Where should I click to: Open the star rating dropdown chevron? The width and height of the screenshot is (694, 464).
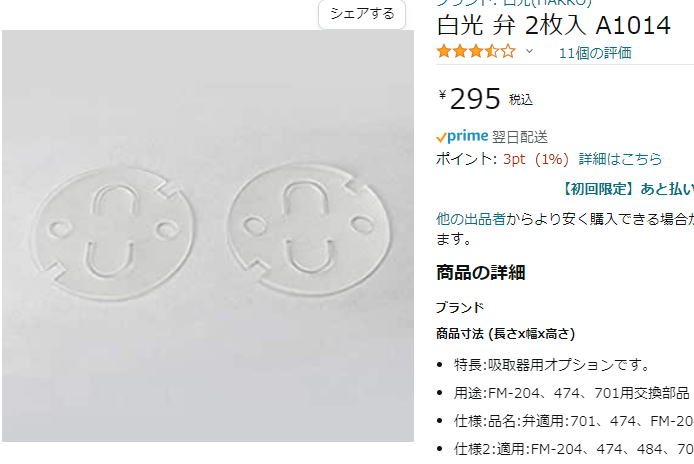(x=529, y=52)
